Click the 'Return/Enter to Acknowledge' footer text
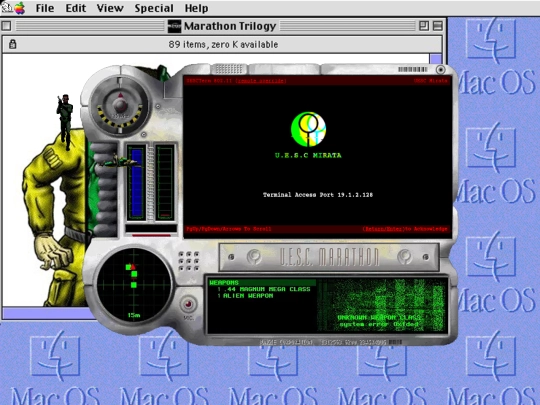The height and width of the screenshot is (405, 540). [405, 229]
